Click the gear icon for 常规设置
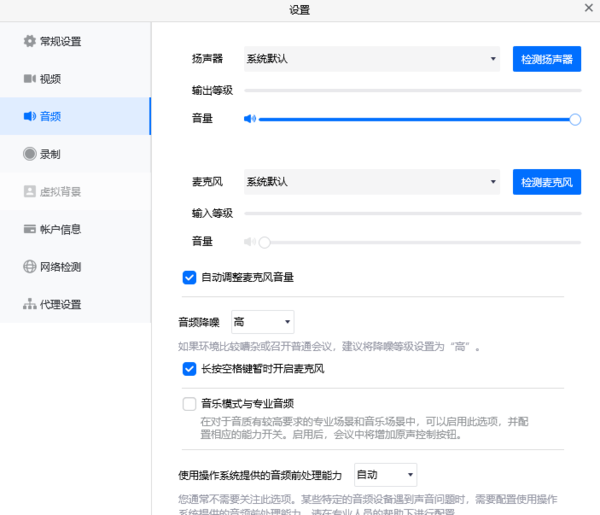This screenshot has height=515, width=600. point(29,42)
